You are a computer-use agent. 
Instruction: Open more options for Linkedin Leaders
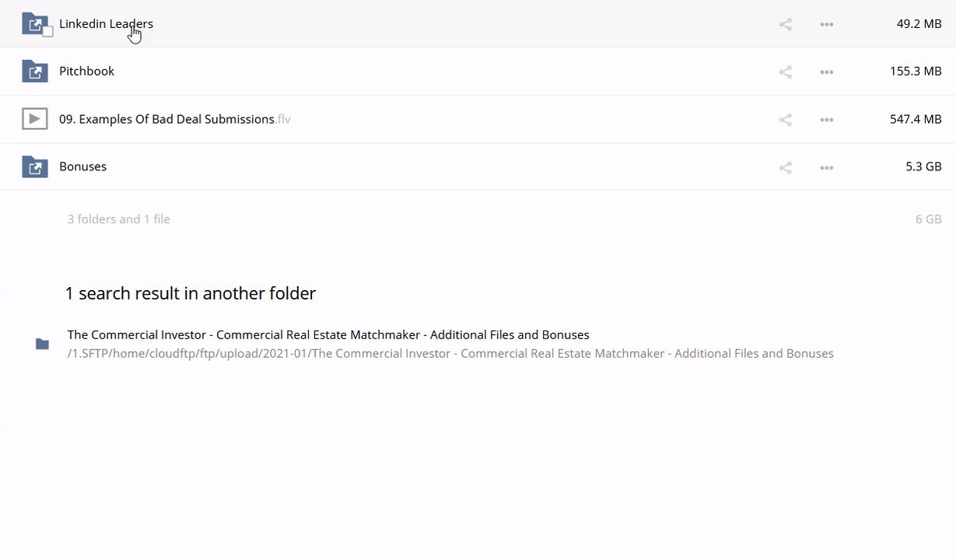click(827, 25)
